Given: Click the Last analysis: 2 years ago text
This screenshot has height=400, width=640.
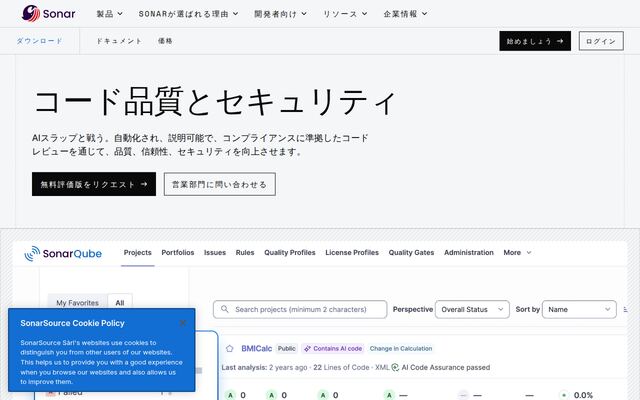Looking at the screenshot, I should coord(264,367).
